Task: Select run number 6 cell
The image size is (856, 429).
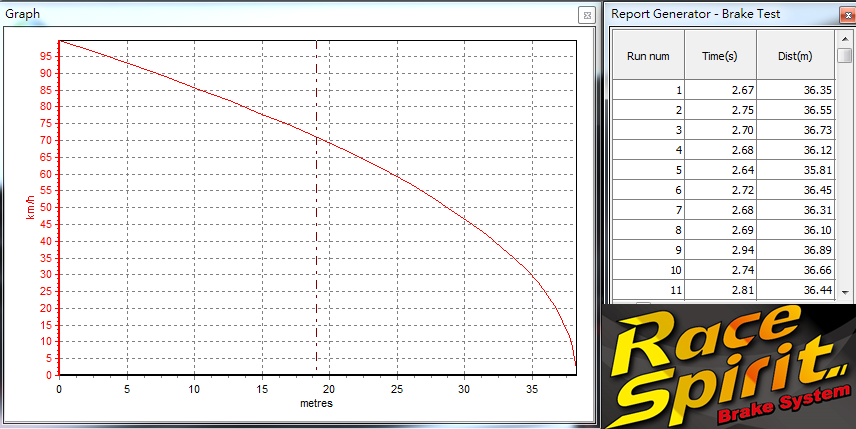Action: pos(648,190)
